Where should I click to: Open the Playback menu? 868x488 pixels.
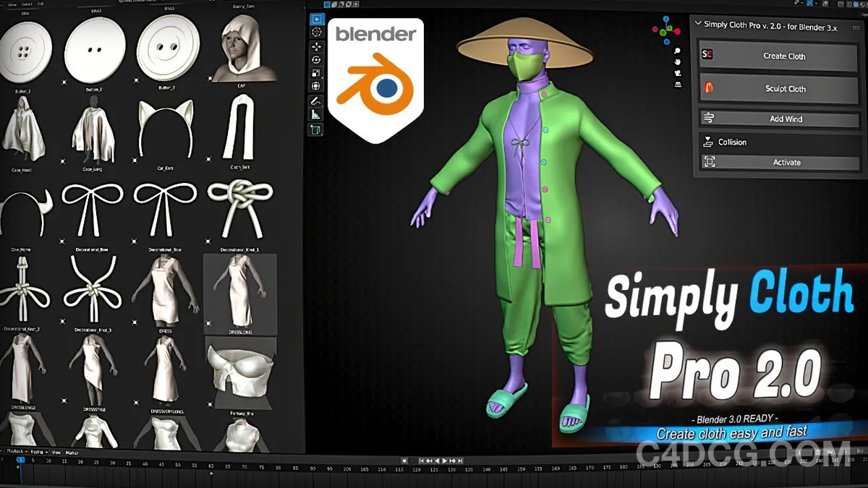15,450
